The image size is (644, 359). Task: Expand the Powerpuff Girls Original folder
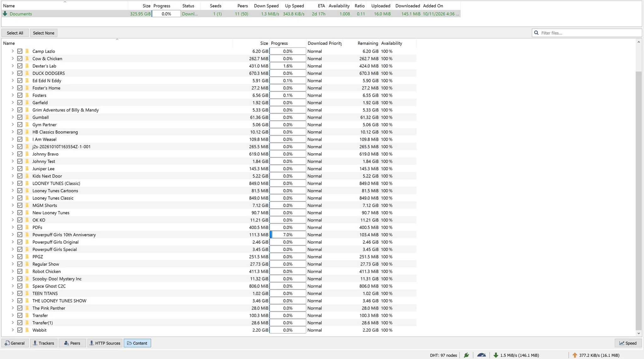tap(13, 242)
